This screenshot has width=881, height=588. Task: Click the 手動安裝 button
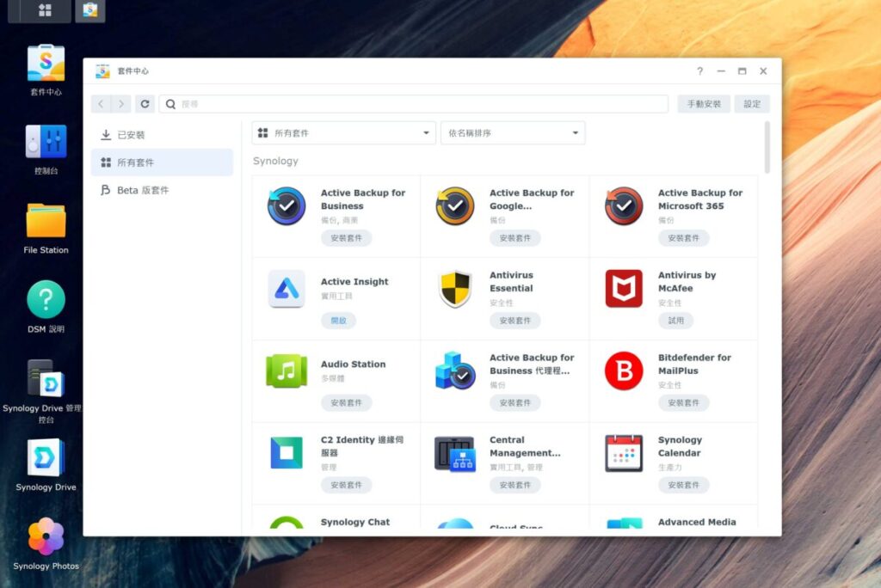click(704, 104)
